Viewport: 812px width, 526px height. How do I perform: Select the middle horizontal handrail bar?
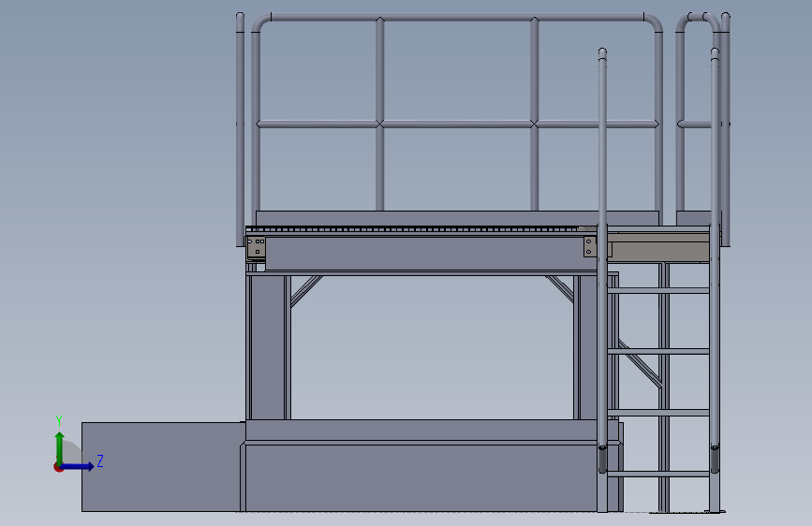point(457,124)
